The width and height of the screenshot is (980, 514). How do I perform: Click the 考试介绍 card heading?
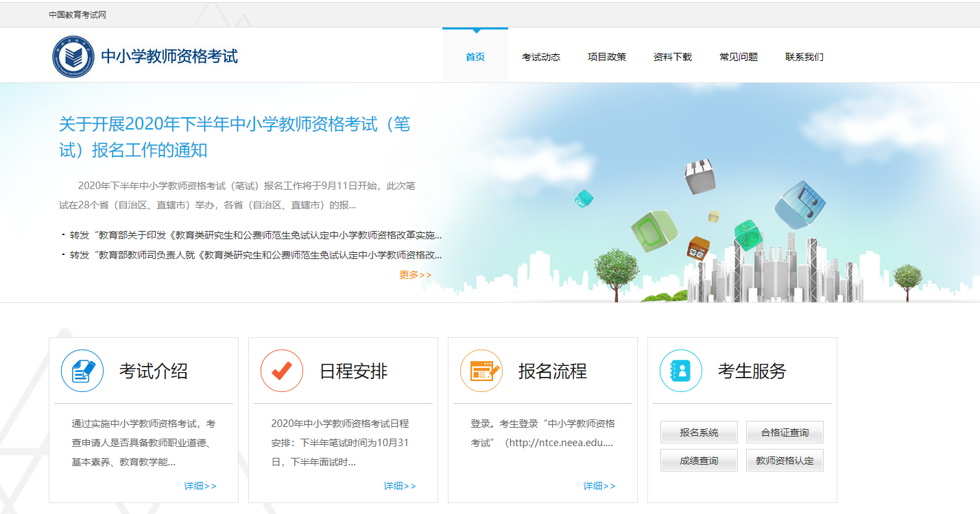154,371
